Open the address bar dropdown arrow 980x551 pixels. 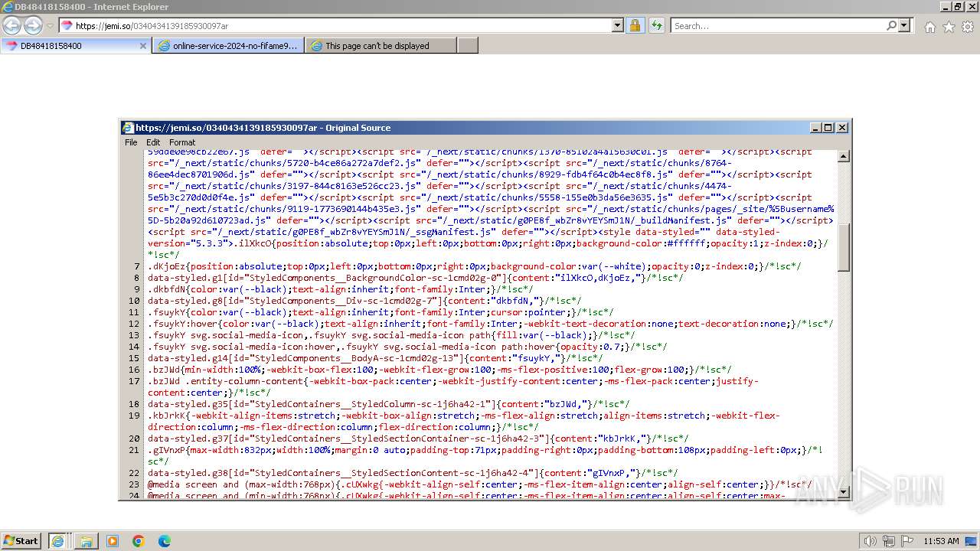pyautogui.click(x=618, y=25)
